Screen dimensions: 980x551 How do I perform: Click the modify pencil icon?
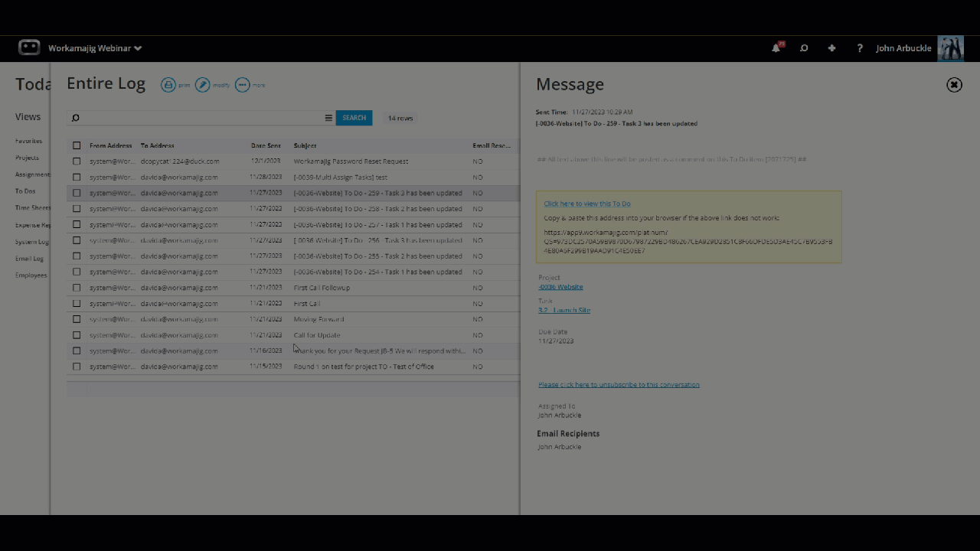[x=202, y=85]
